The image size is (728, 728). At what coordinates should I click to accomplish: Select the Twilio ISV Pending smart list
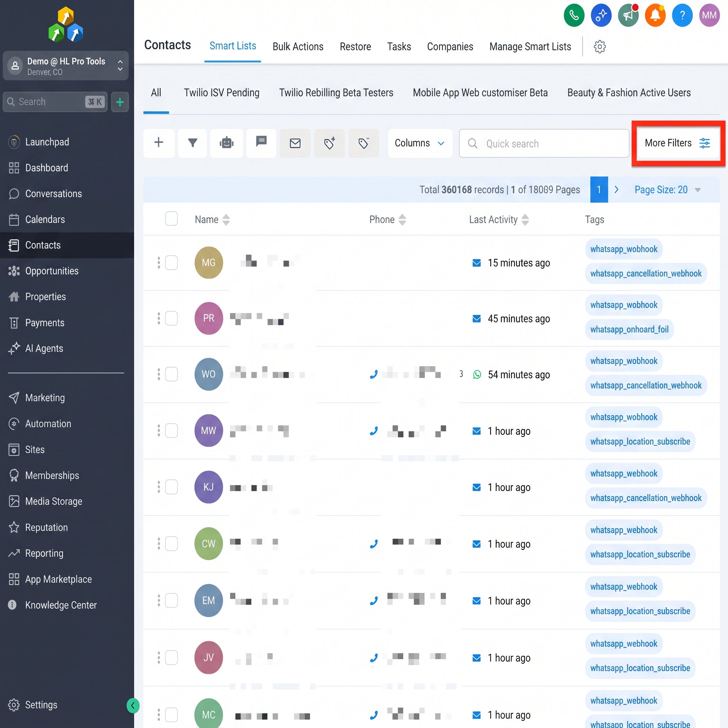coord(221,93)
